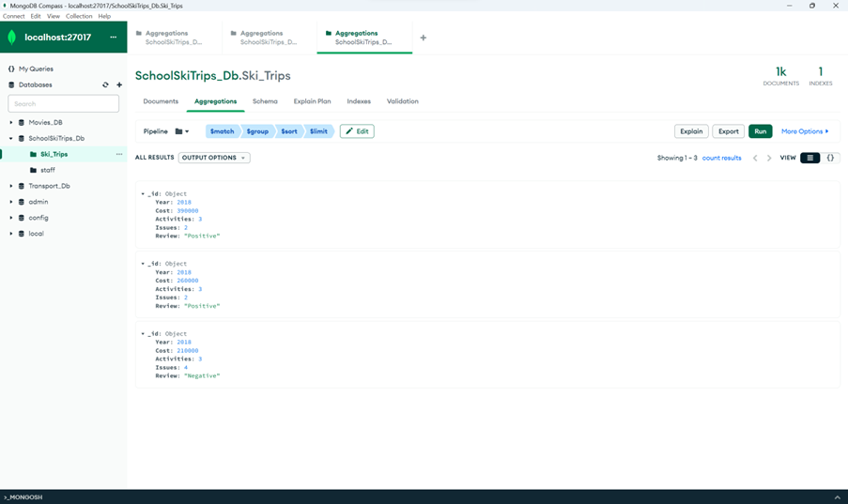
Task: Expand the MongoSH shell panel
Action: (x=837, y=497)
